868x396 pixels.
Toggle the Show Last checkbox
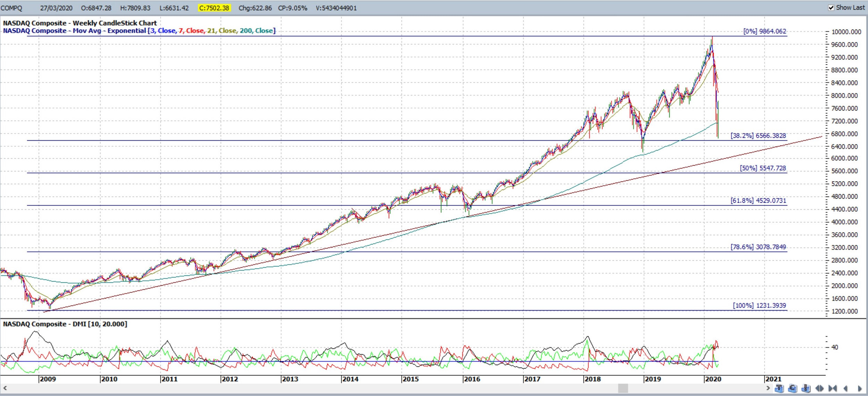[831, 8]
